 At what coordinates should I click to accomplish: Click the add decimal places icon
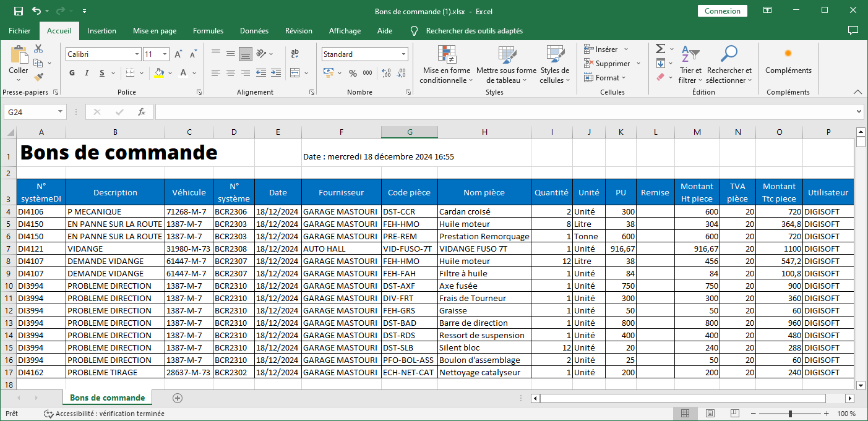coord(387,73)
